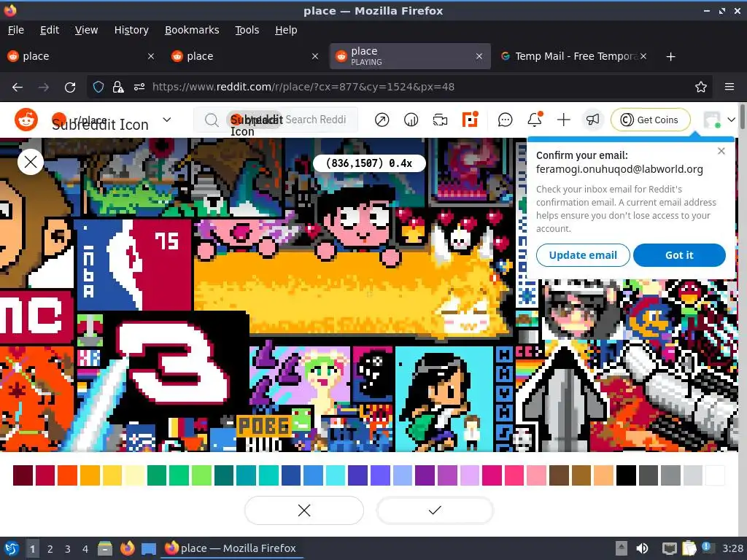Click the Get Coins button
The height and width of the screenshot is (560, 747).
(x=650, y=120)
